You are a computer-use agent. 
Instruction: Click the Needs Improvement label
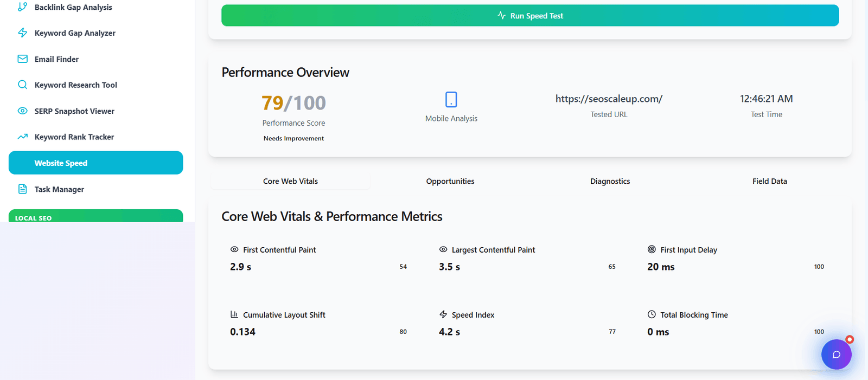(x=293, y=138)
